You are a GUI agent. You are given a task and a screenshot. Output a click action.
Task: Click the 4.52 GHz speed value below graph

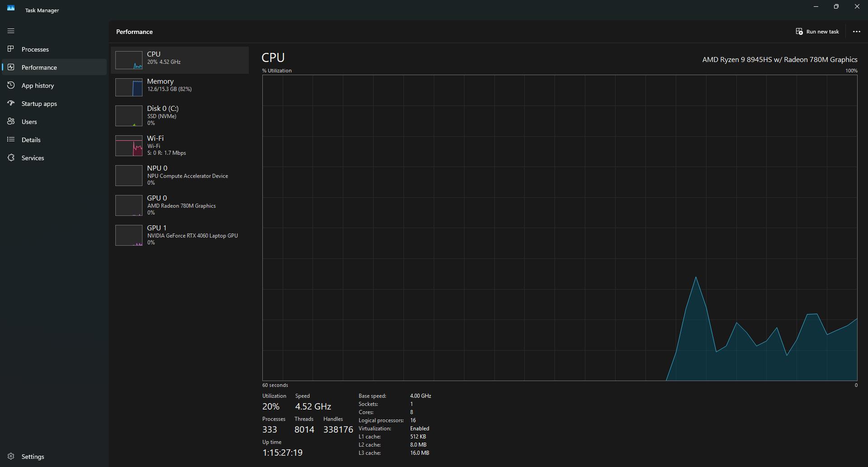313,406
